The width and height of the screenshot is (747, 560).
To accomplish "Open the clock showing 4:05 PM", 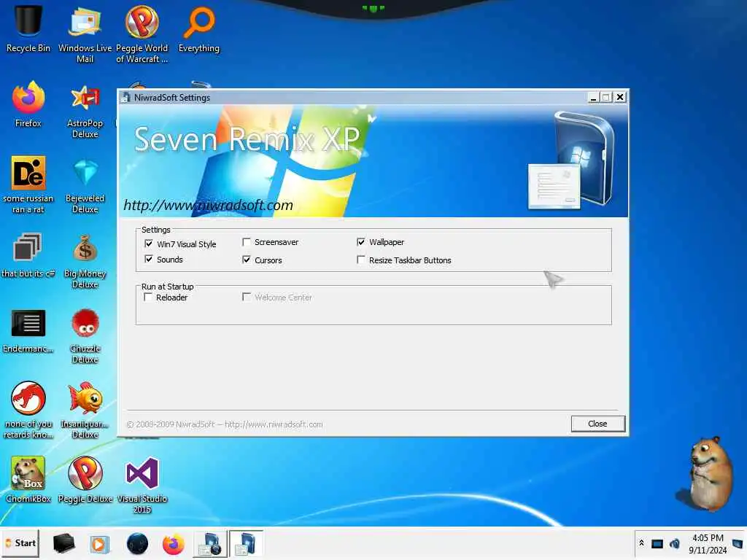I will tap(708, 544).
